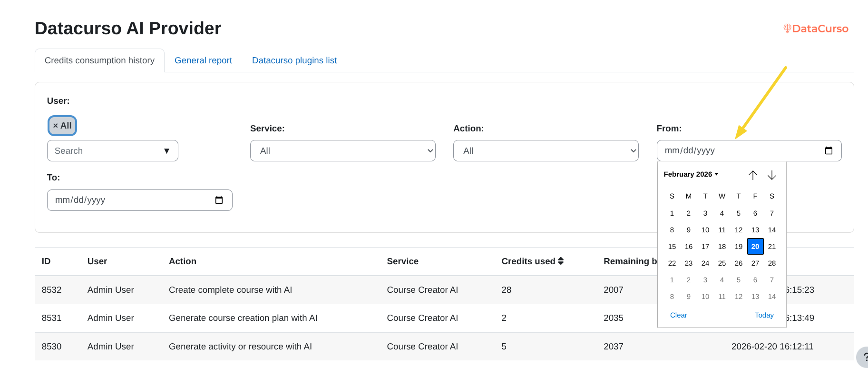Click Today in the date picker
The height and width of the screenshot is (368, 868).
(764, 315)
